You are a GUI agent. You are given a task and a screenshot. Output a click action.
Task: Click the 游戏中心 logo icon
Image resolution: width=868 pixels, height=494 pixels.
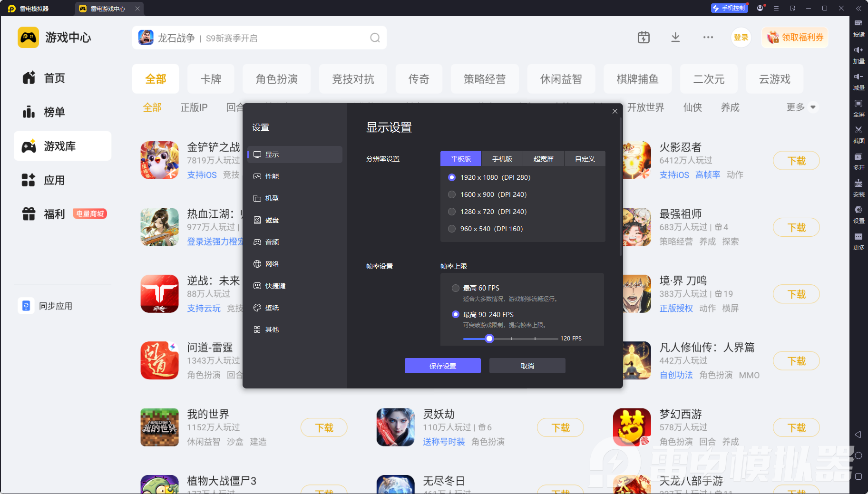(x=28, y=38)
